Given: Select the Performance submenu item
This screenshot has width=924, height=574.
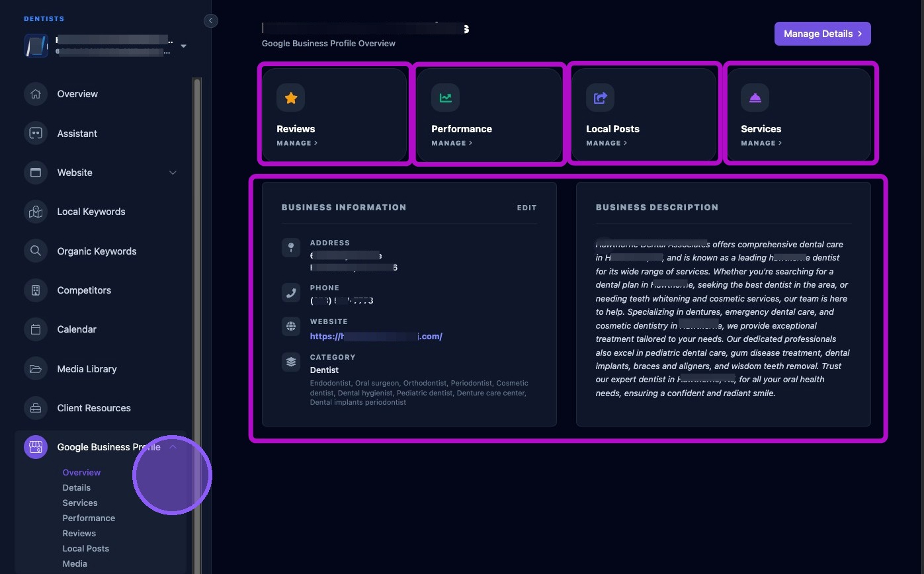Looking at the screenshot, I should 89,518.
